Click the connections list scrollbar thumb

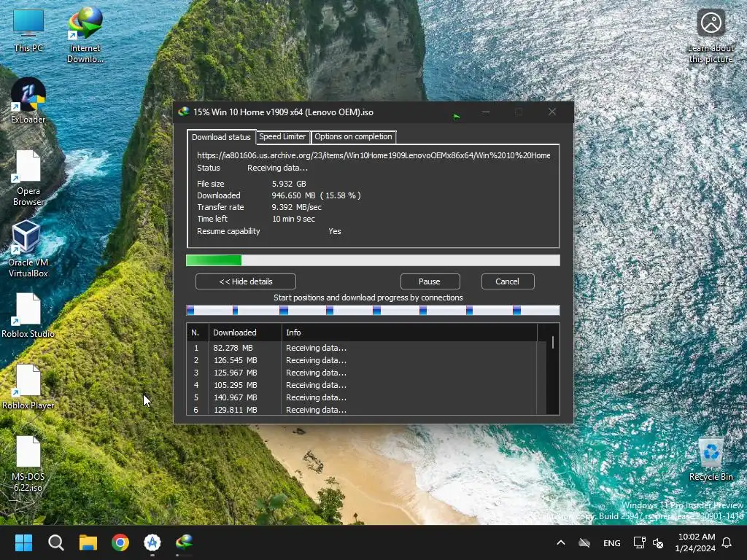[x=553, y=343]
